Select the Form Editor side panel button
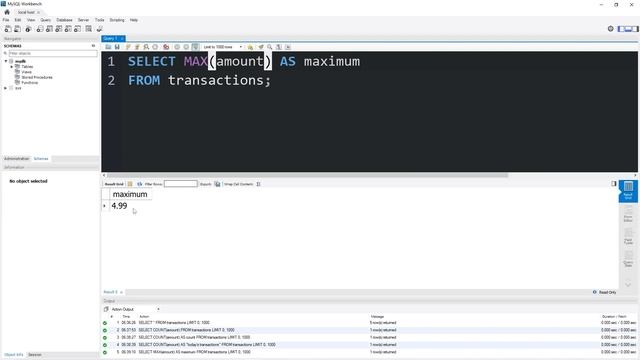640x360 pixels. click(x=628, y=214)
